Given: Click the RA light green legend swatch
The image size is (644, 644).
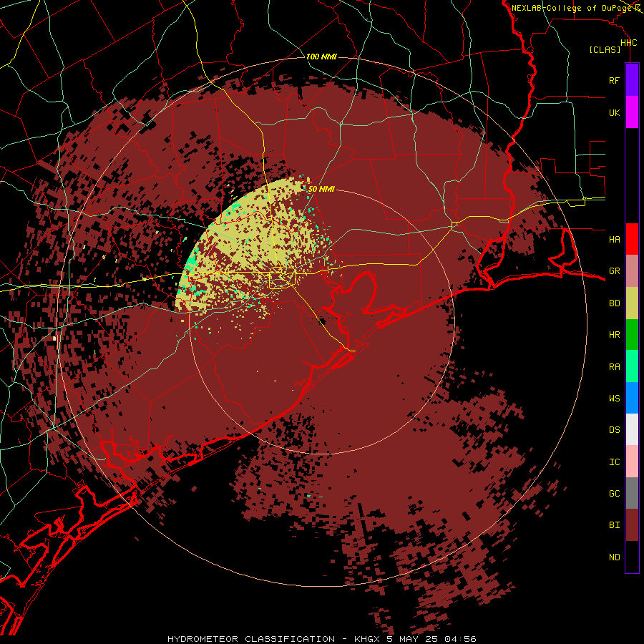Looking at the screenshot, I should (632, 366).
